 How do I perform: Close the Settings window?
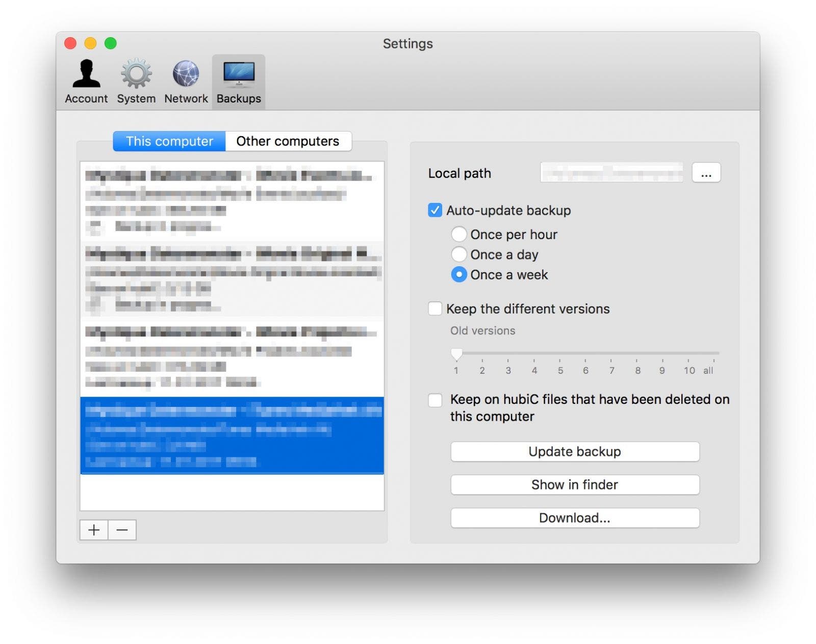(x=70, y=43)
